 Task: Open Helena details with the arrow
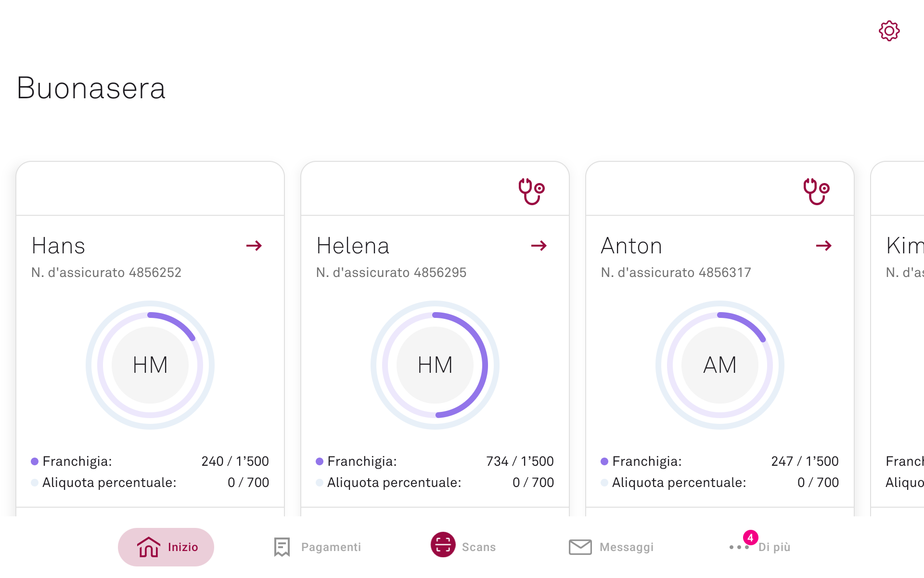pyautogui.click(x=539, y=246)
